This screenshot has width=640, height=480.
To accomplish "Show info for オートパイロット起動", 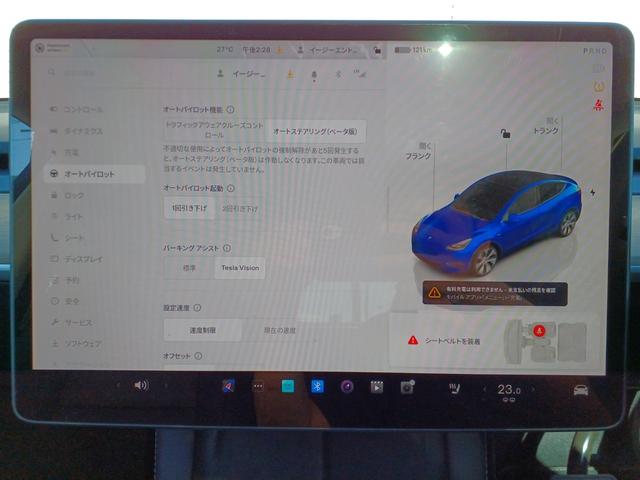I will click(231, 188).
